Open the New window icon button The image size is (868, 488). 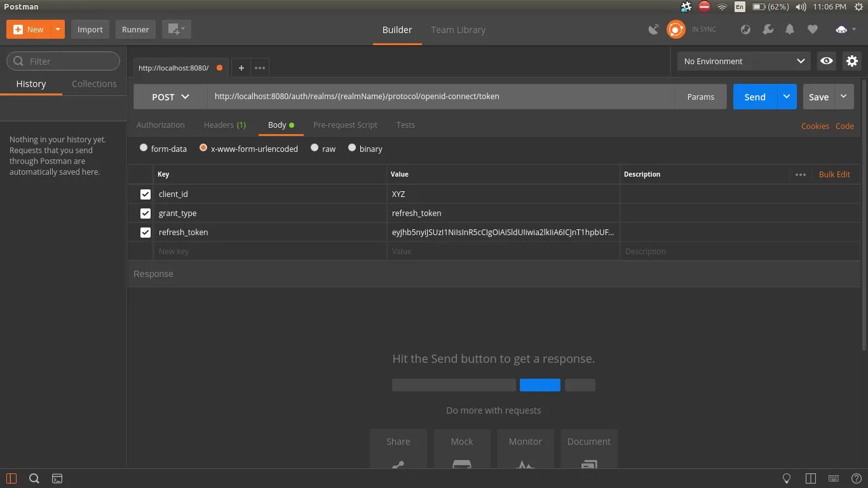click(x=176, y=29)
